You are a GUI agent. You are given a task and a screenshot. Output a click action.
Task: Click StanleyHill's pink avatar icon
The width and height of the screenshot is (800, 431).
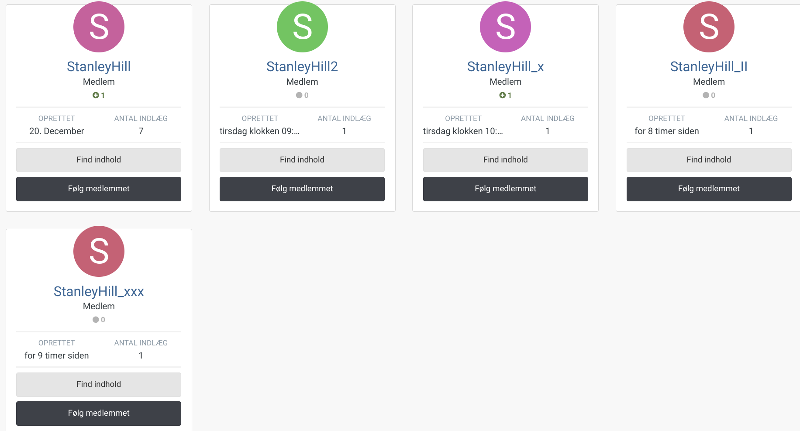point(98,27)
